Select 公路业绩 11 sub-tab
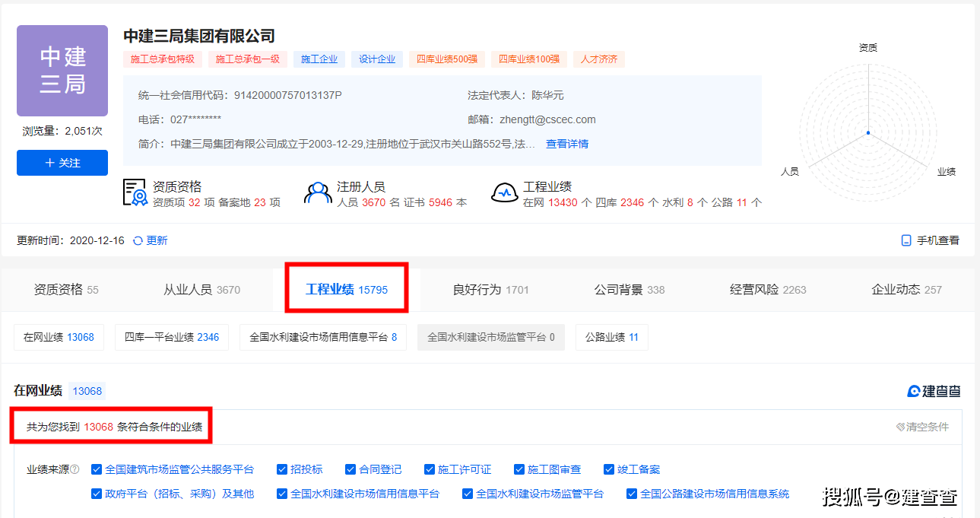The image size is (980, 518). pos(612,337)
